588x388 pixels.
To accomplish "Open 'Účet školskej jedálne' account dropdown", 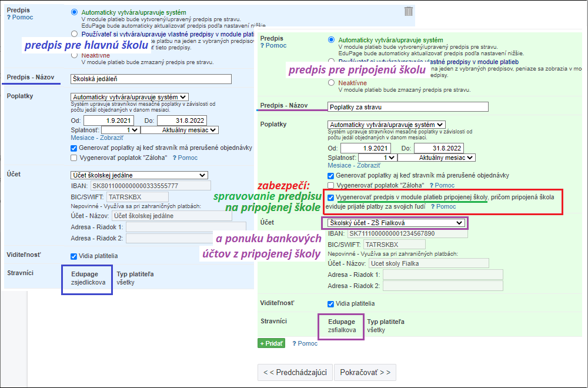I will (x=139, y=175).
